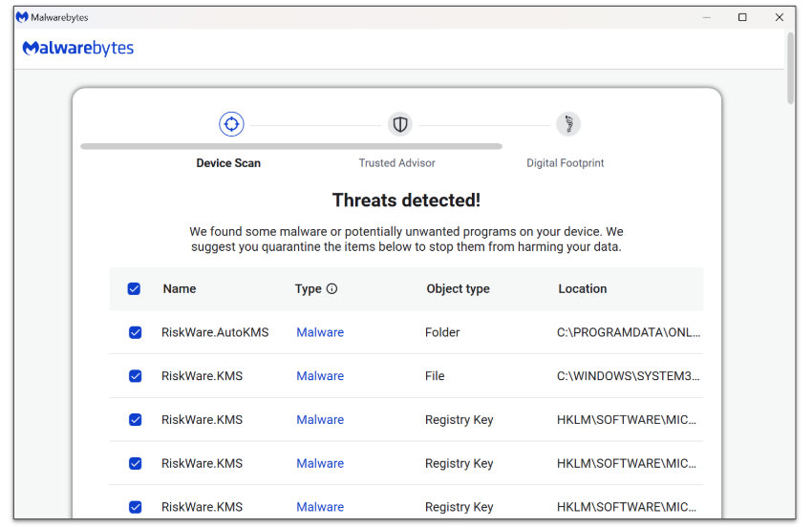Open Malware link in last visible row

tap(320, 507)
